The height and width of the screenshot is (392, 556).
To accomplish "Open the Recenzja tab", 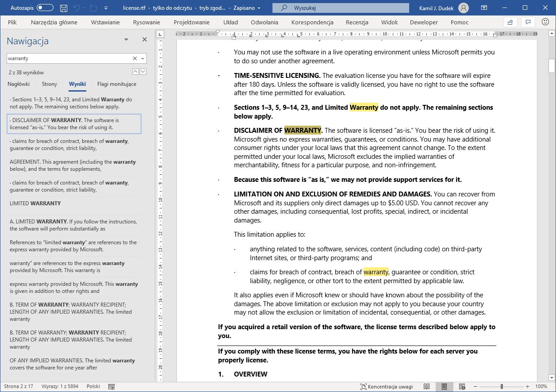I will 357,22.
